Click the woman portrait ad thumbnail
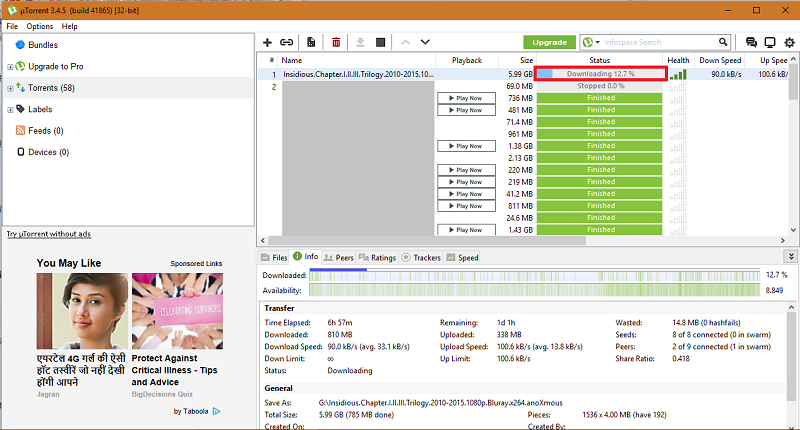The width and height of the screenshot is (800, 430). tap(82, 311)
